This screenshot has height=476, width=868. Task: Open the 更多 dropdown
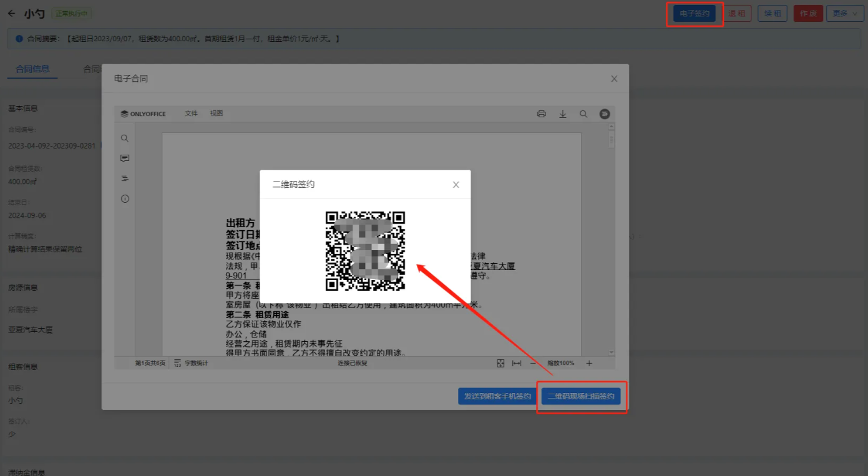845,14
